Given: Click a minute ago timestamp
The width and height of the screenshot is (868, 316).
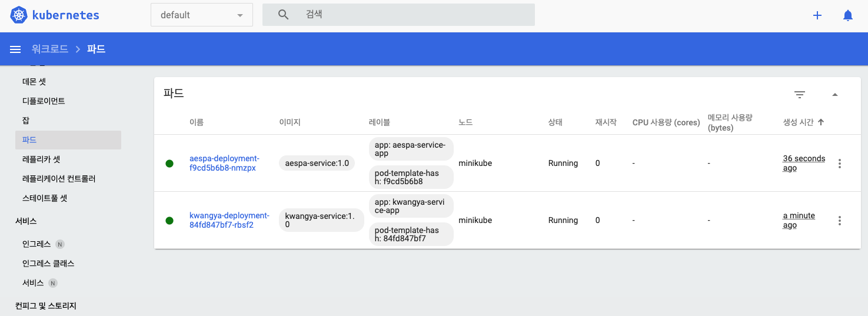Looking at the screenshot, I should pyautogui.click(x=799, y=221).
